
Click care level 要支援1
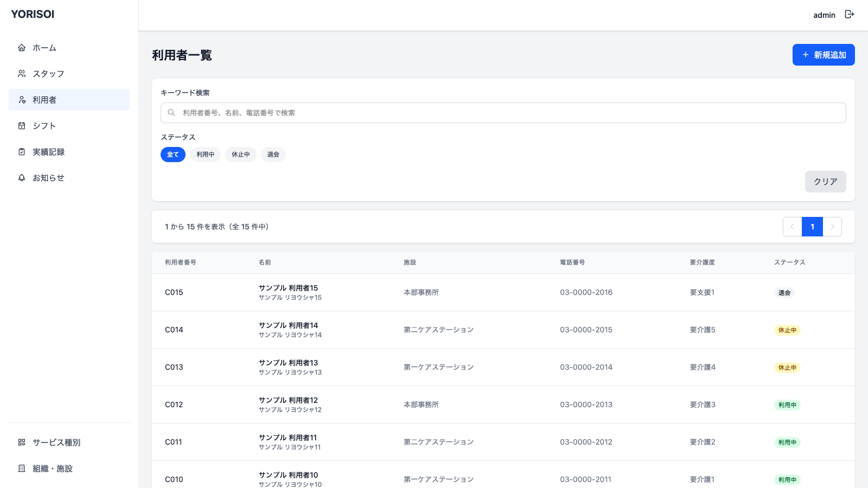pyautogui.click(x=702, y=292)
